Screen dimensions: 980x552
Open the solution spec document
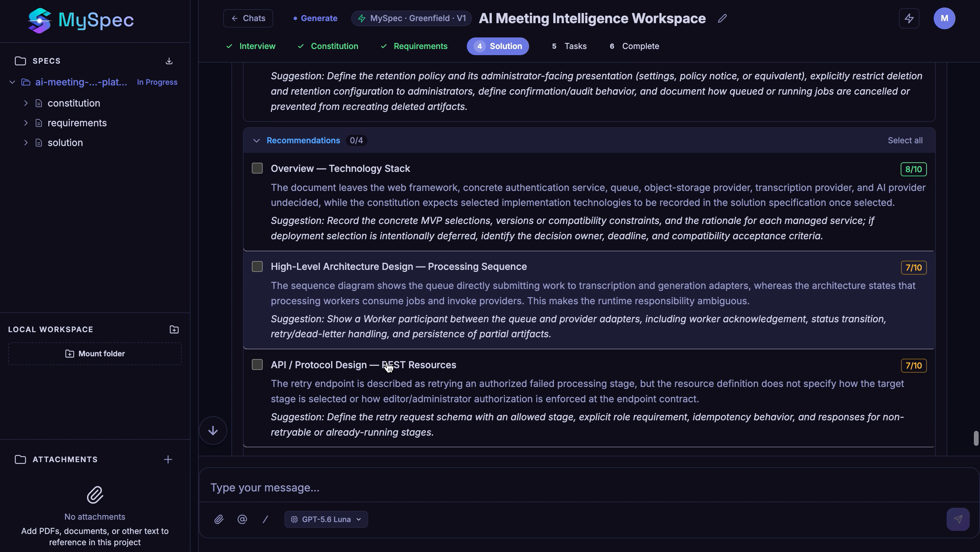[65, 143]
